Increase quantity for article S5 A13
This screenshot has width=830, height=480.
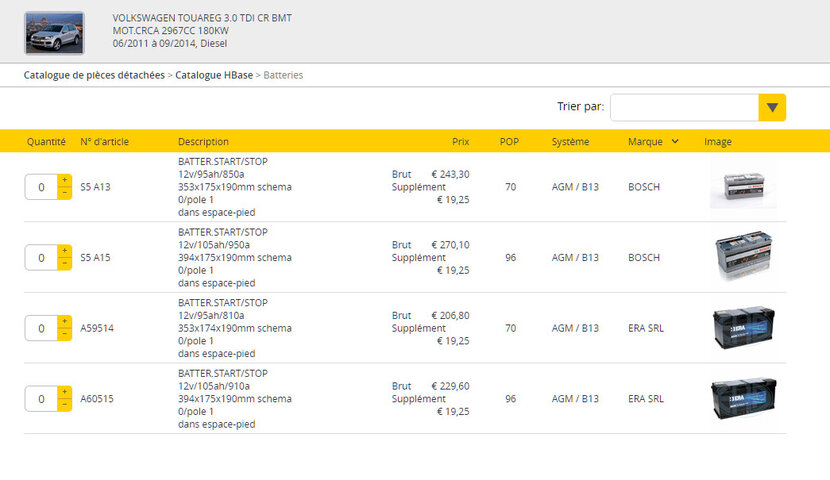(x=65, y=181)
